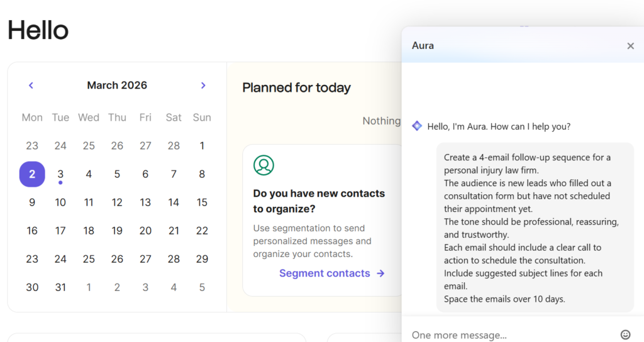Pick March 11 on the calendar

pyautogui.click(x=89, y=202)
